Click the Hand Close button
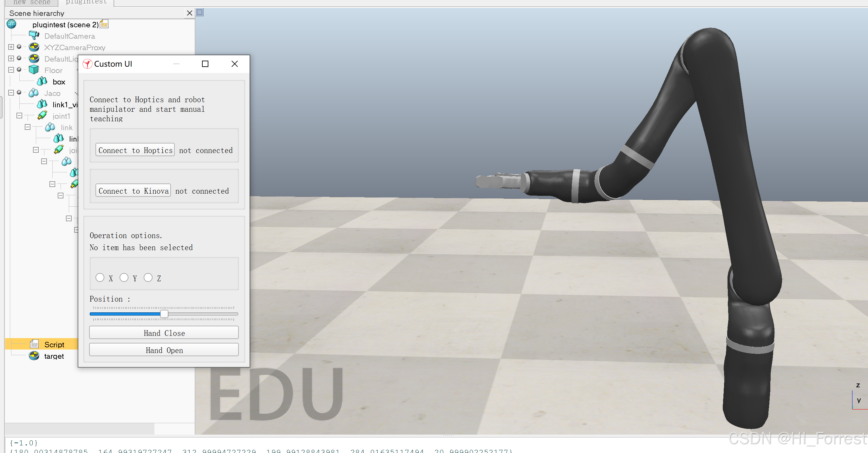Screen dimensions: 868x453 click(x=164, y=333)
